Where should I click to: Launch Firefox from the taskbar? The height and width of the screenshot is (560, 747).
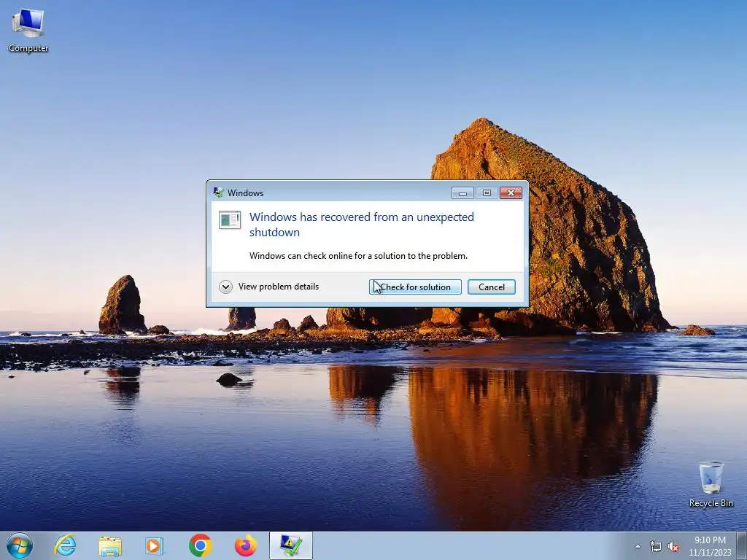245,545
